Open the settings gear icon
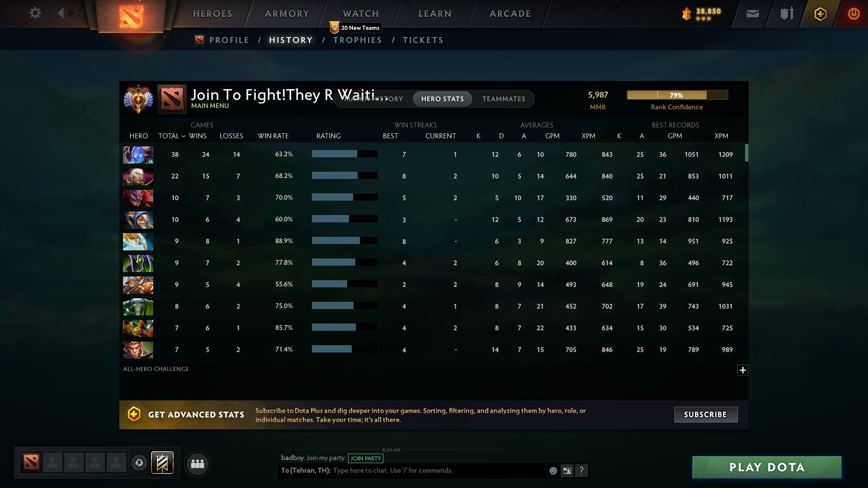The height and width of the screenshot is (488, 868). click(x=35, y=13)
